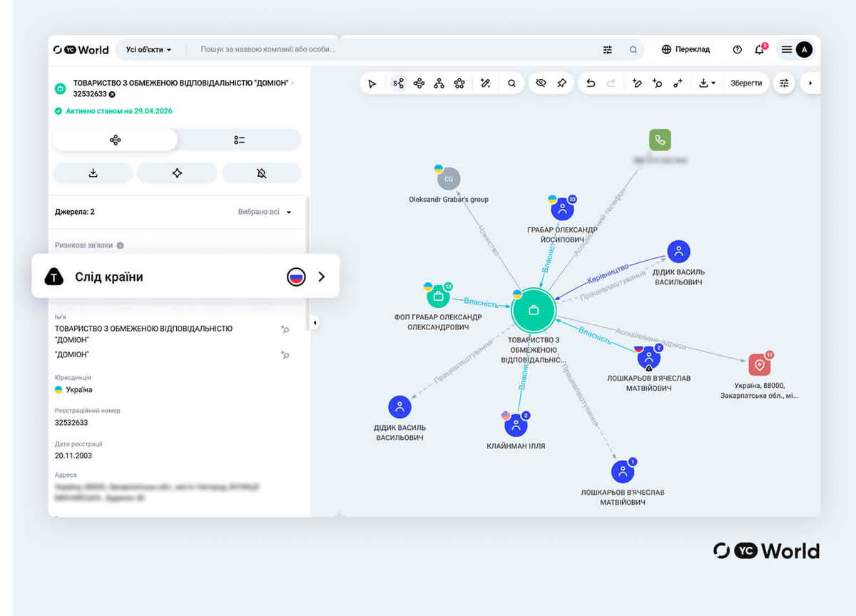Select the magic wand tool
Viewport: 856px width, 616px height.
486,83
